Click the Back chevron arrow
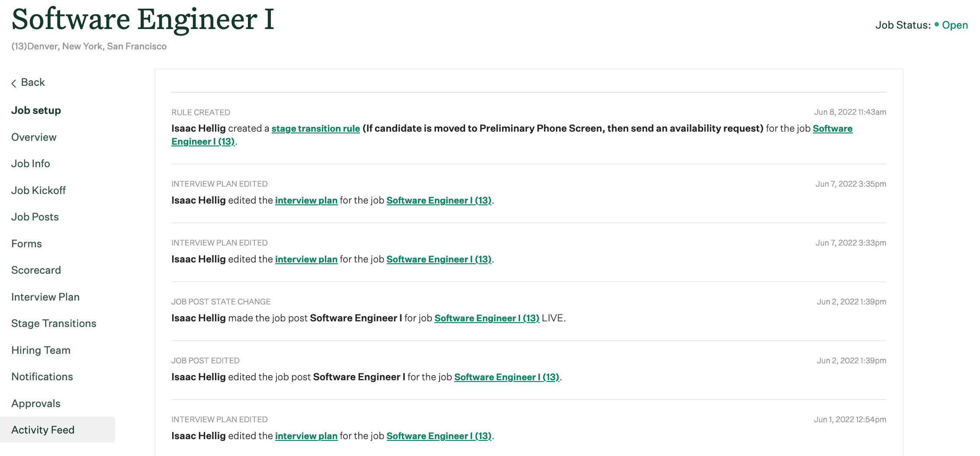Viewport: 980px width, 456px height. click(14, 82)
